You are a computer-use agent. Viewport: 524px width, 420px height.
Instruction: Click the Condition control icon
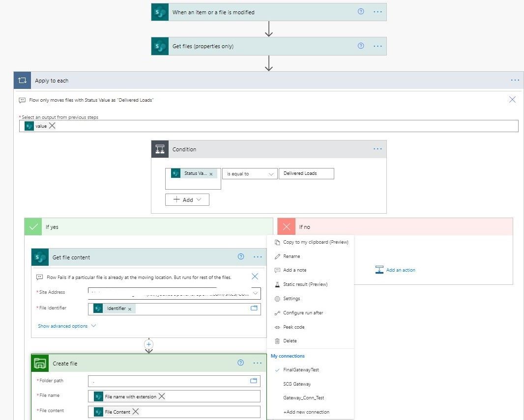160,149
